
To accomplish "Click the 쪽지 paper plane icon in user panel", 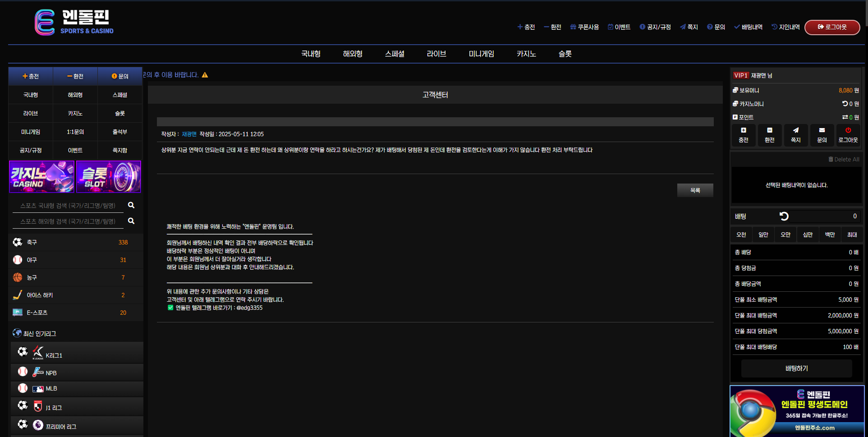I will tap(795, 130).
